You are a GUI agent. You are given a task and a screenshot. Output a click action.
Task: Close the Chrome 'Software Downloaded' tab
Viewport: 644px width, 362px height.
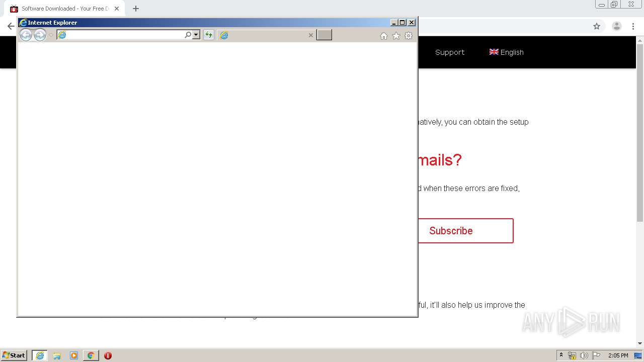point(117,9)
